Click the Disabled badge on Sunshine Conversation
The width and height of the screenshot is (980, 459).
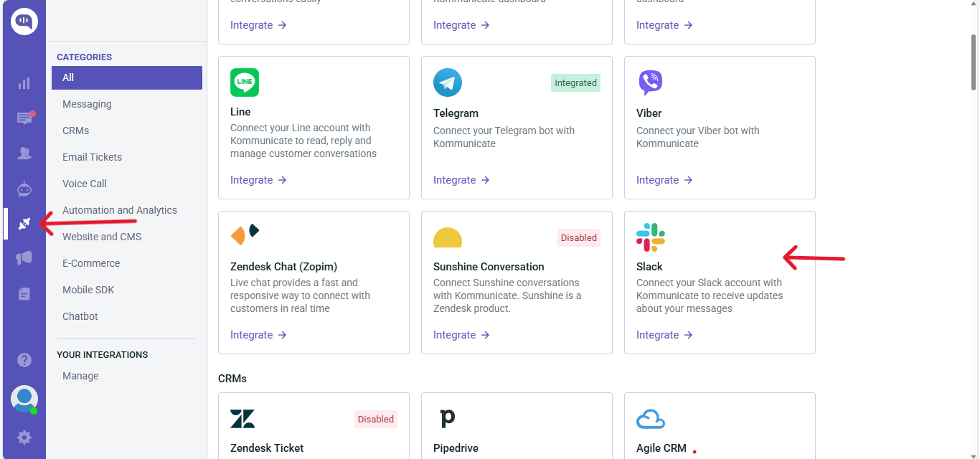579,237
